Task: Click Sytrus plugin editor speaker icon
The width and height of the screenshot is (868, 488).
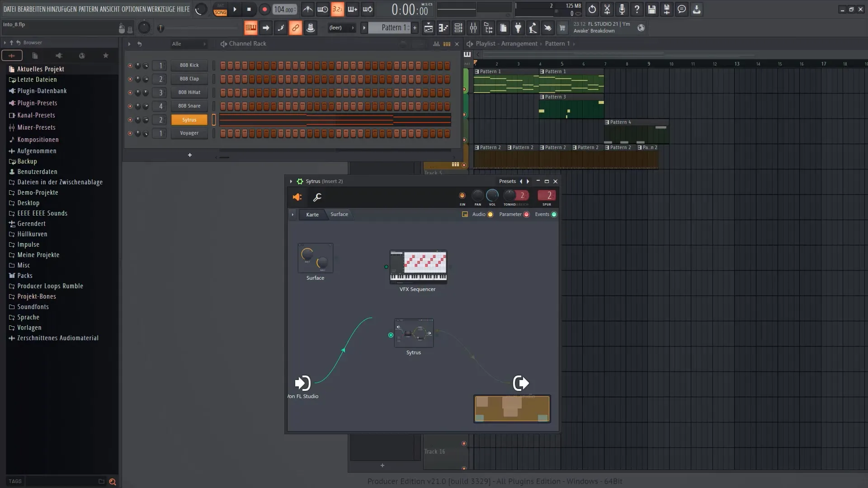Action: (297, 197)
